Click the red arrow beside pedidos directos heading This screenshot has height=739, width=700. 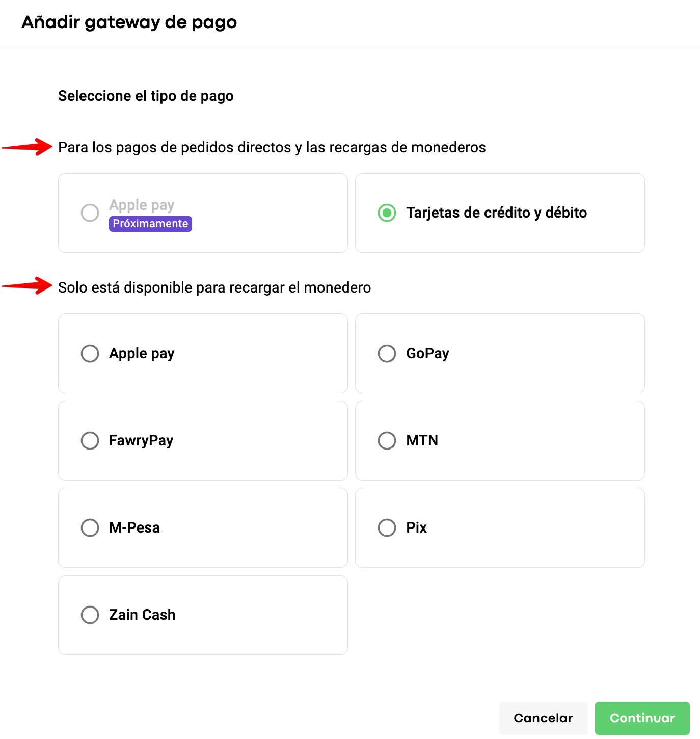pos(28,147)
